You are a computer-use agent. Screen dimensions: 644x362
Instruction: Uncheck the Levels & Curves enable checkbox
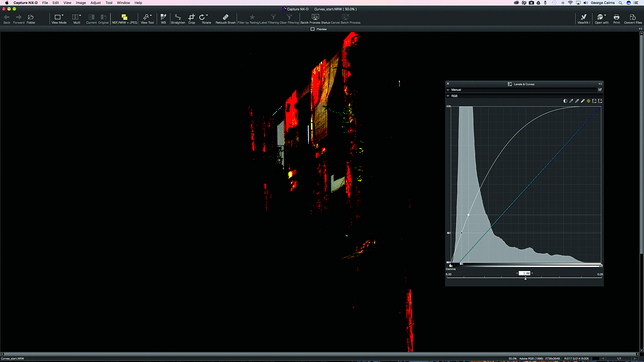click(x=600, y=90)
